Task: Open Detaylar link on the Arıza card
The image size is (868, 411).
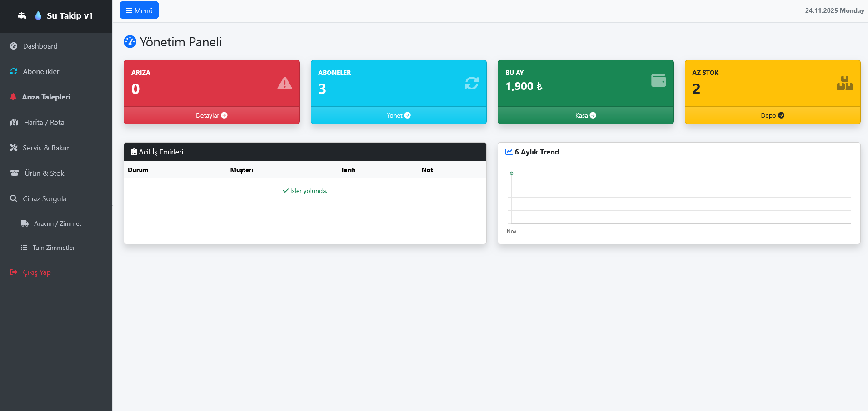Action: 211,115
